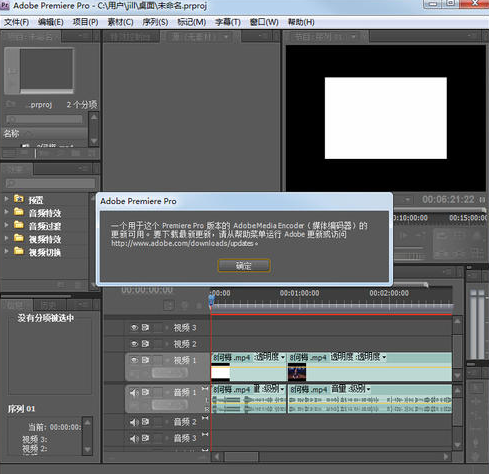Click the 00:01:00:00 mark on timeline ruler
Screen dimensions: 489x474
pyautogui.click(x=299, y=293)
